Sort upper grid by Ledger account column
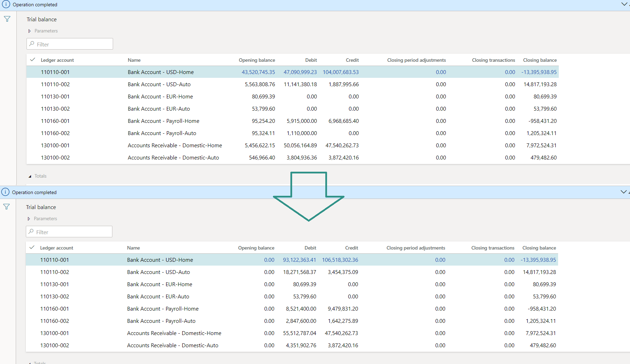This screenshot has height=364, width=630. [x=57, y=60]
